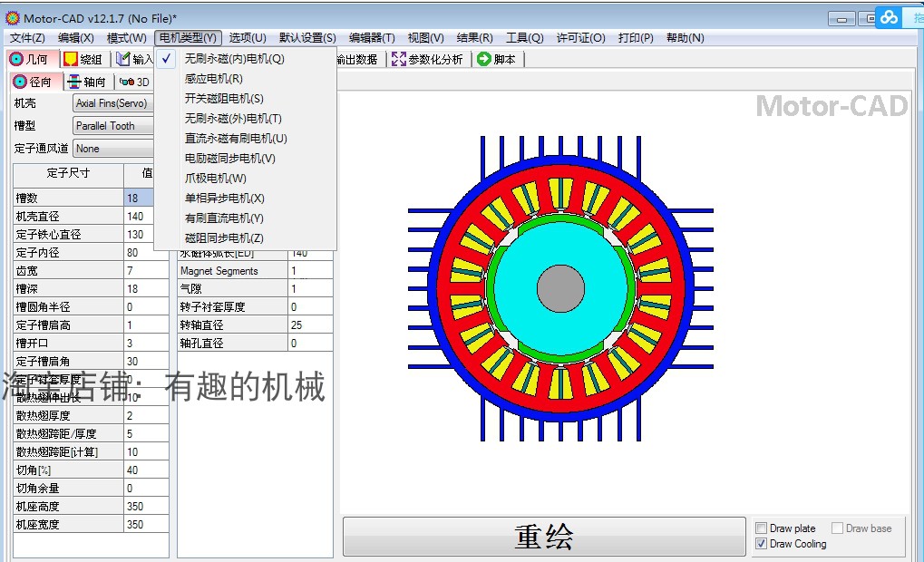Edit the 散热翅厚度 value 2
The image size is (924, 562).
[x=146, y=416]
